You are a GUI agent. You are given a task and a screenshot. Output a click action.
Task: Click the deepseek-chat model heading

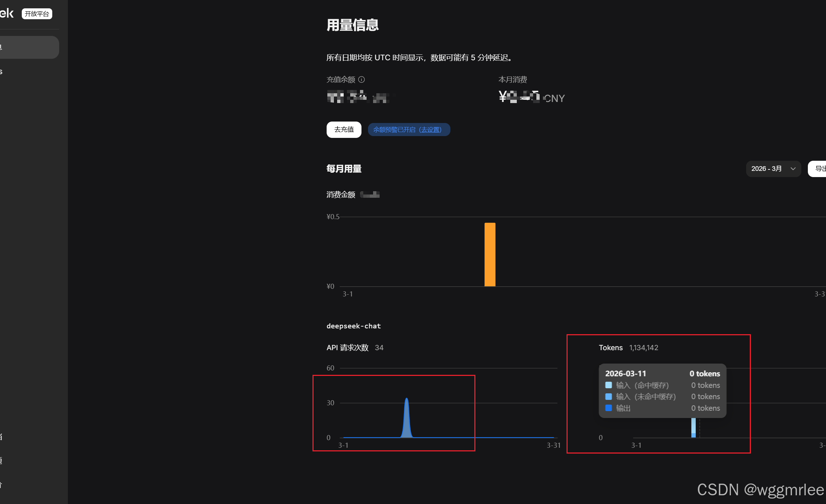tap(353, 326)
